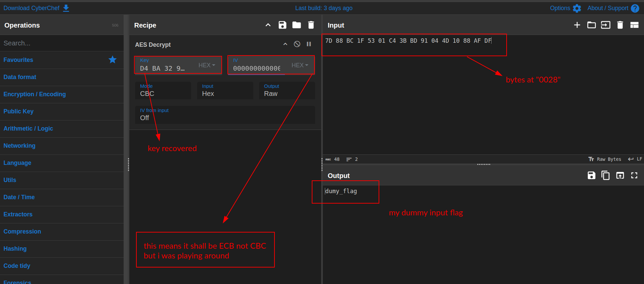Collapse the AES Decrypt operation arguments
Image resolution: width=644 pixels, height=284 pixels.
(x=285, y=44)
